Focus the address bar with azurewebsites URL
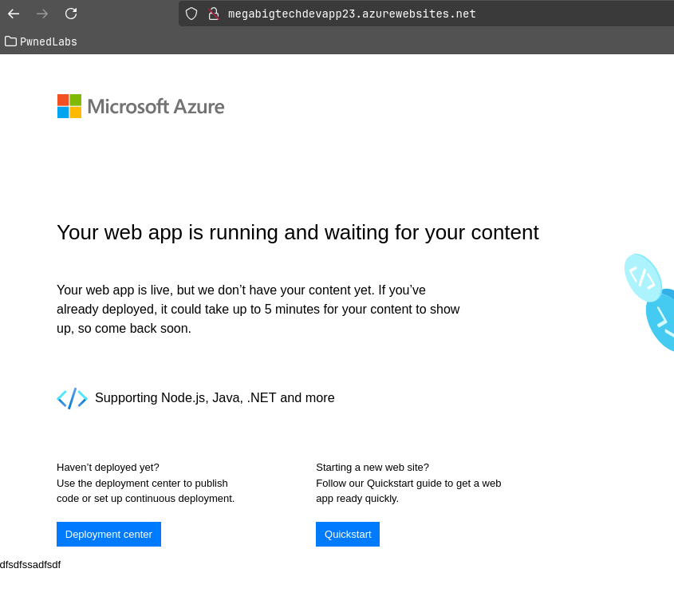 [x=399, y=14]
